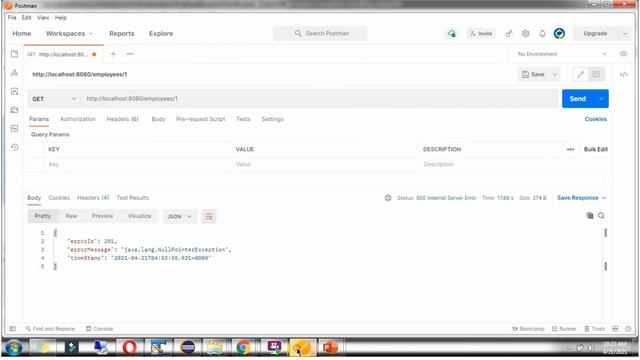The width and height of the screenshot is (640, 360).
Task: Go to Reports in the top navigation
Action: [x=122, y=33]
